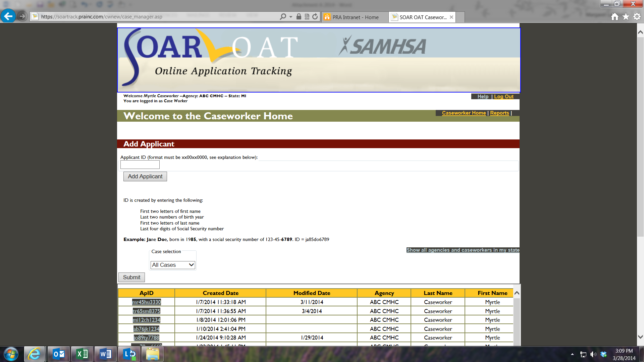Open address bar autocomplete dropdown arrow

[x=291, y=17]
